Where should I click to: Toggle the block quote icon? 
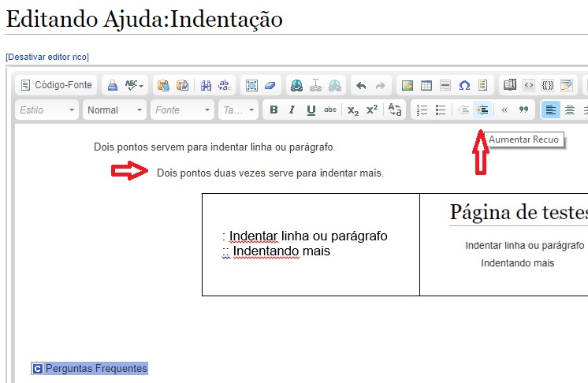523,110
